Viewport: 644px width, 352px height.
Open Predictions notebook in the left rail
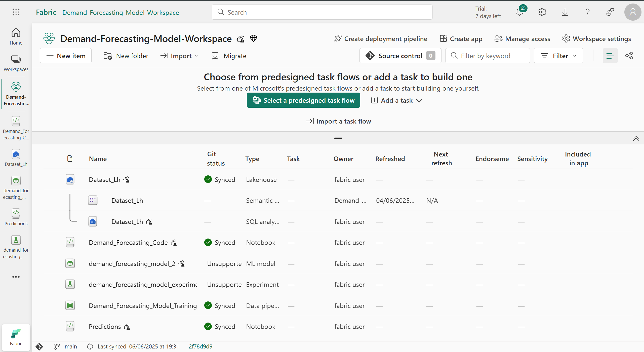tap(16, 217)
